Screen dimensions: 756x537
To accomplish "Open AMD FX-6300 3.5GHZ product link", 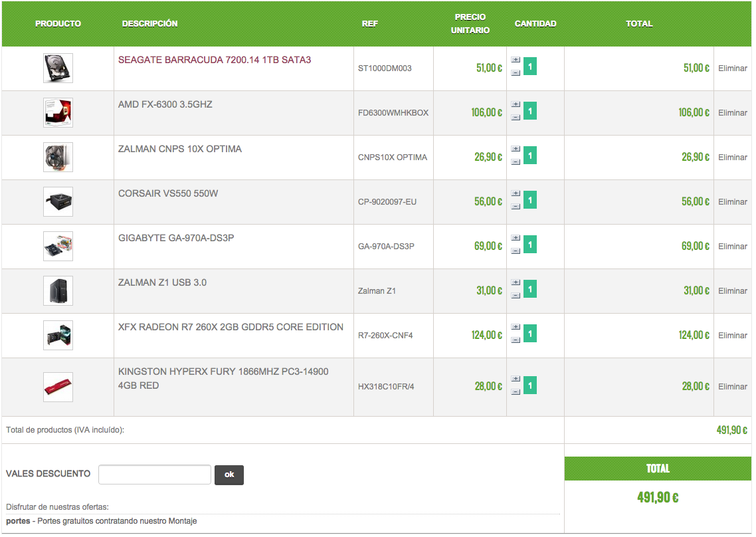I will point(165,104).
